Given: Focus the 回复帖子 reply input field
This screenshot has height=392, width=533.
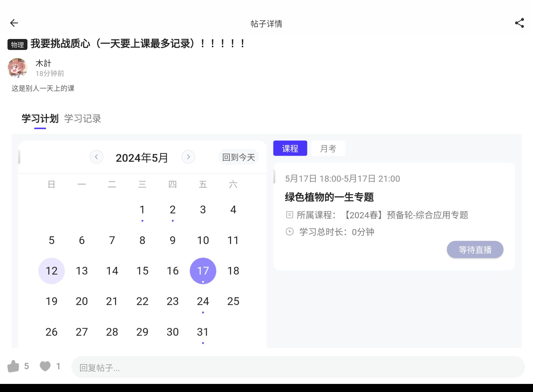Looking at the screenshot, I should click(298, 367).
